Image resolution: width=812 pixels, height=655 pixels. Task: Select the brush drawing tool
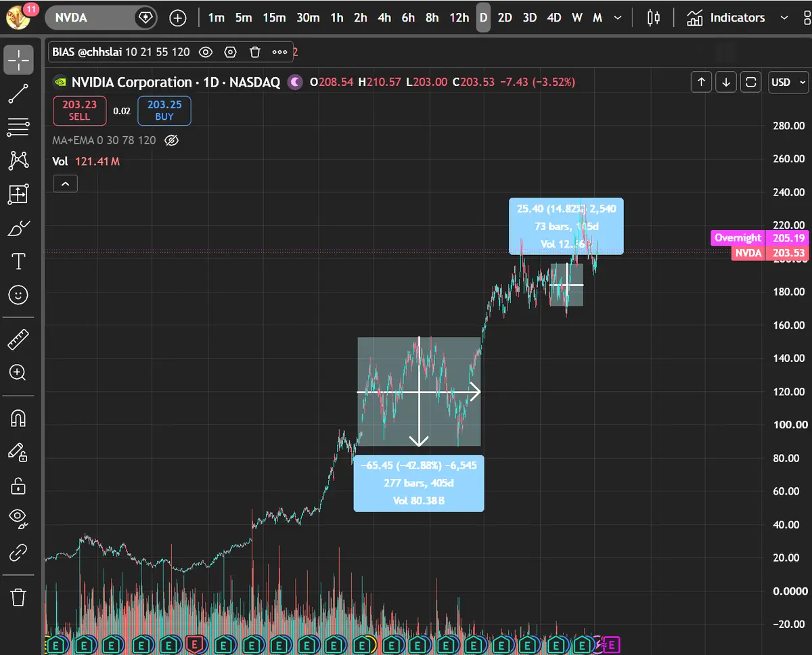(18, 229)
